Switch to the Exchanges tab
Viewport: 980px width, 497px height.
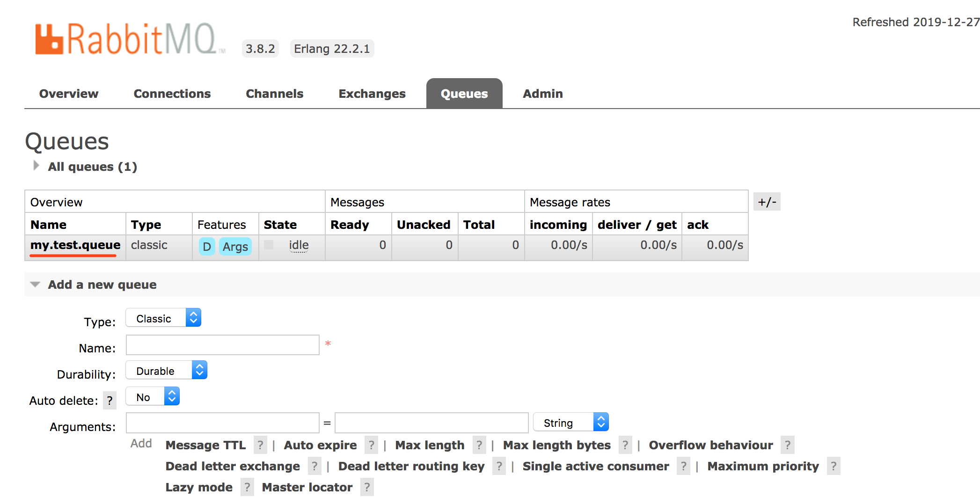(x=372, y=93)
